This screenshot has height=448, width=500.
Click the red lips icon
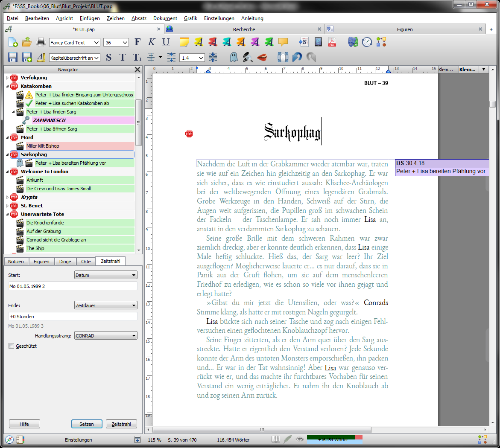click(262, 57)
